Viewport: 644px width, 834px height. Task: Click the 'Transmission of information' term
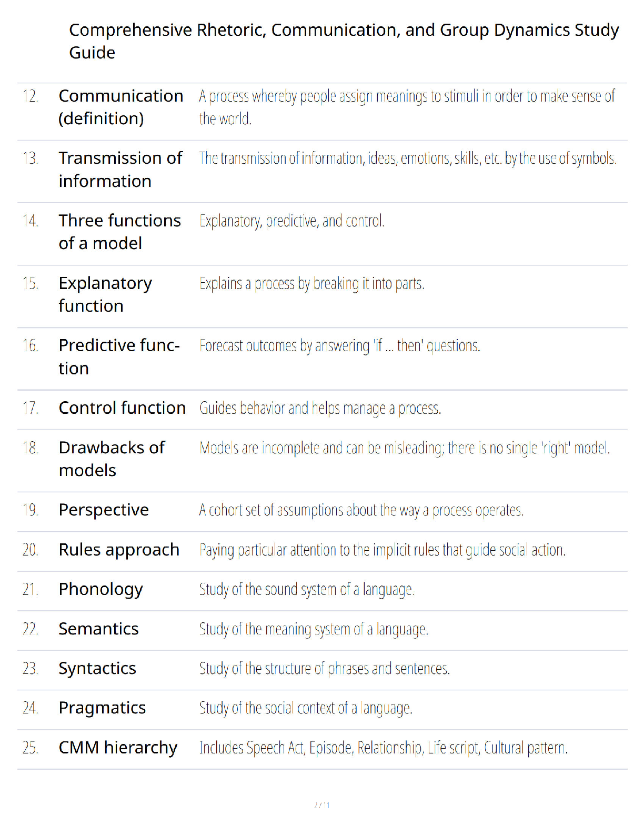pyautogui.click(x=120, y=170)
